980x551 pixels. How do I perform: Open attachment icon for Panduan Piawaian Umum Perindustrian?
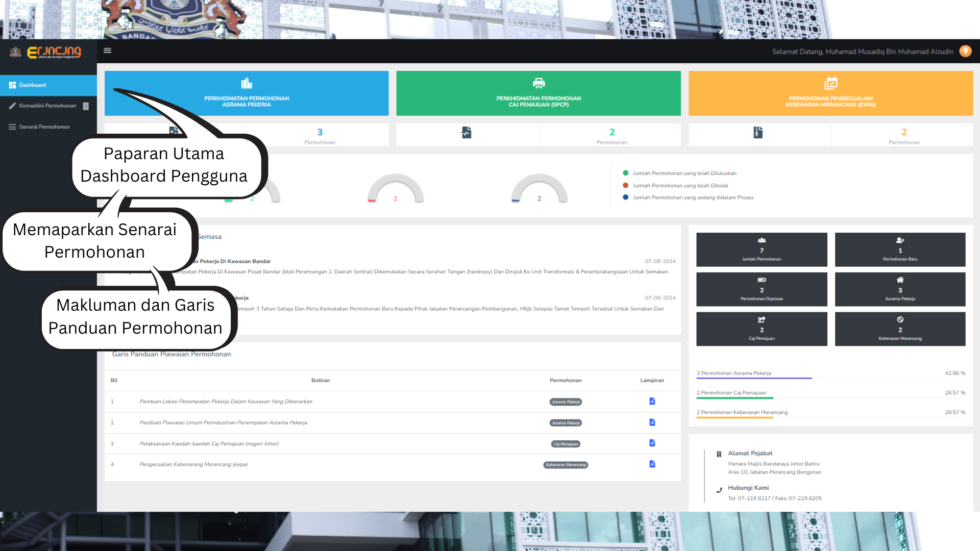(x=652, y=422)
